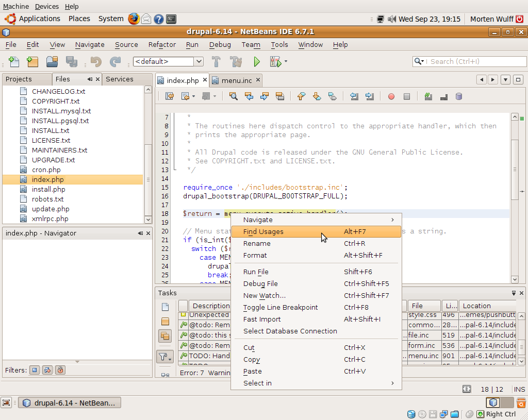The width and height of the screenshot is (528, 420).
Task: Switch to the Projects tab
Action: [x=19, y=79]
